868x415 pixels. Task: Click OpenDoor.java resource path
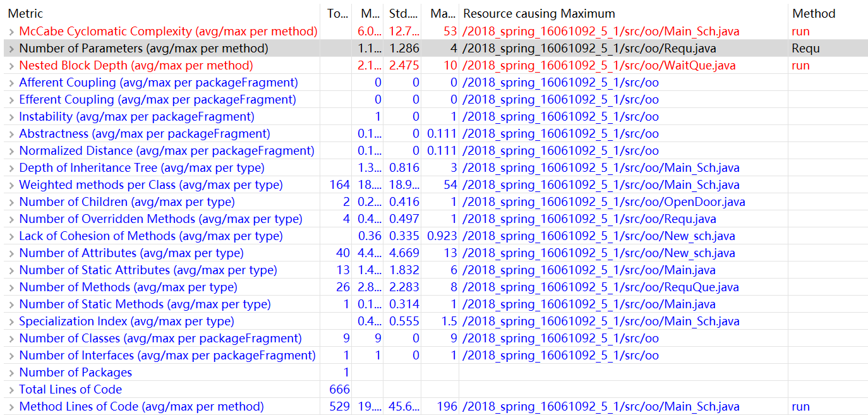click(x=604, y=202)
